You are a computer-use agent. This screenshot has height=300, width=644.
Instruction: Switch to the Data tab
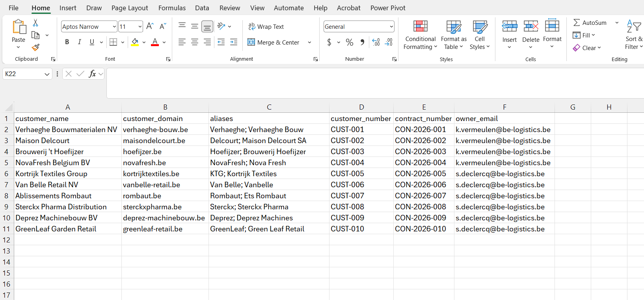(x=202, y=8)
